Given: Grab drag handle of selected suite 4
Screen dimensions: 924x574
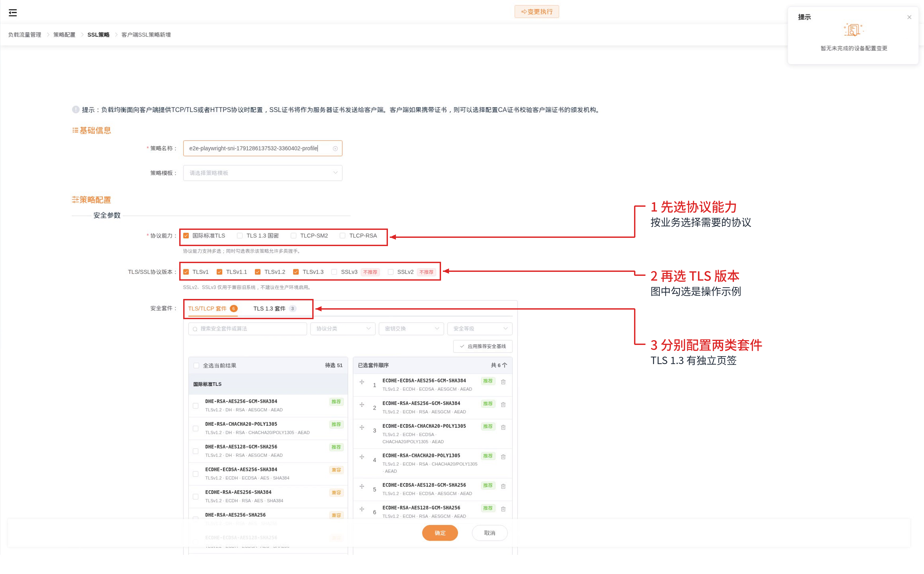Looking at the screenshot, I should point(362,457).
